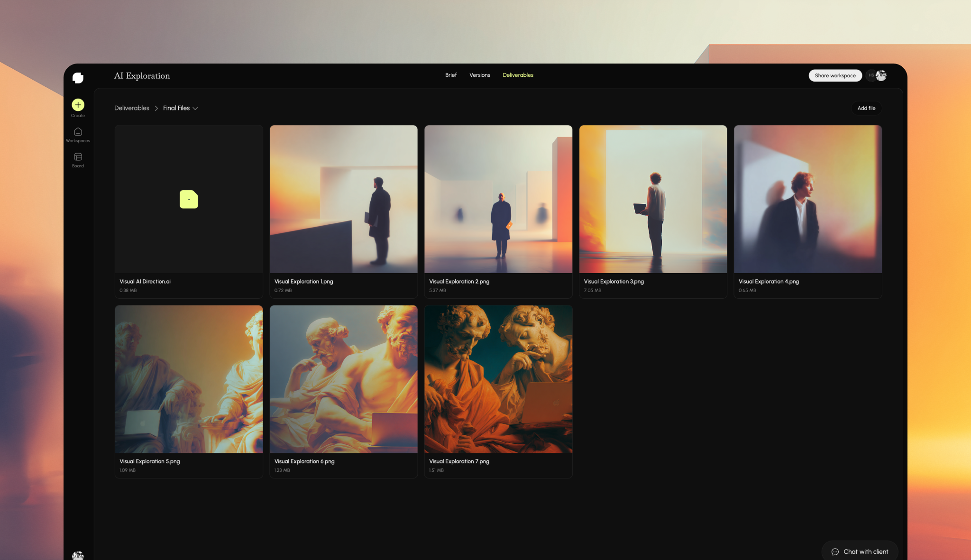Image resolution: width=971 pixels, height=560 pixels.
Task: Expand the Final Files dropdown chevron
Action: click(x=196, y=108)
